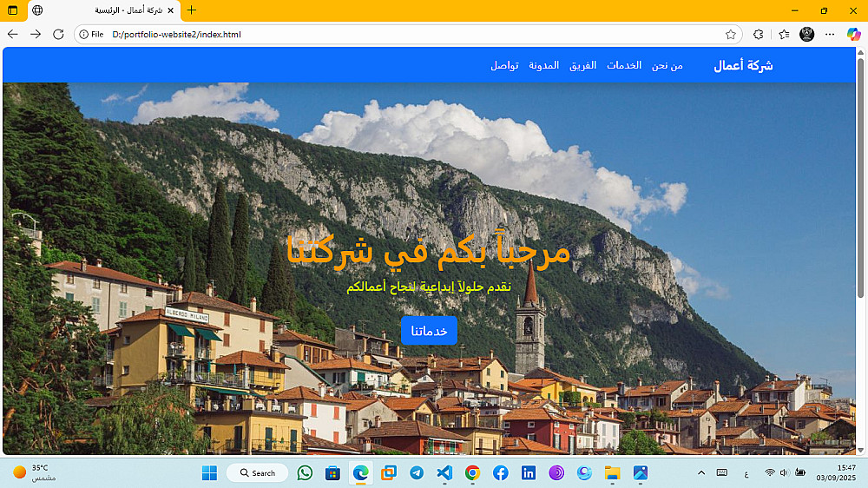Screen dimensions: 868x488
Task: Click the مرحباً بكم في شركتنا heading
Action: coord(429,252)
